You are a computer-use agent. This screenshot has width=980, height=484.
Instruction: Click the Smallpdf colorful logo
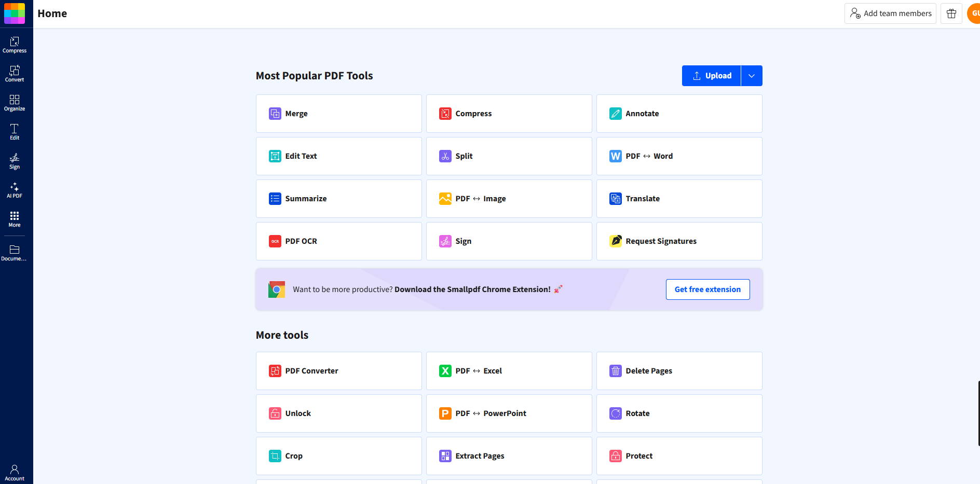pyautogui.click(x=15, y=13)
